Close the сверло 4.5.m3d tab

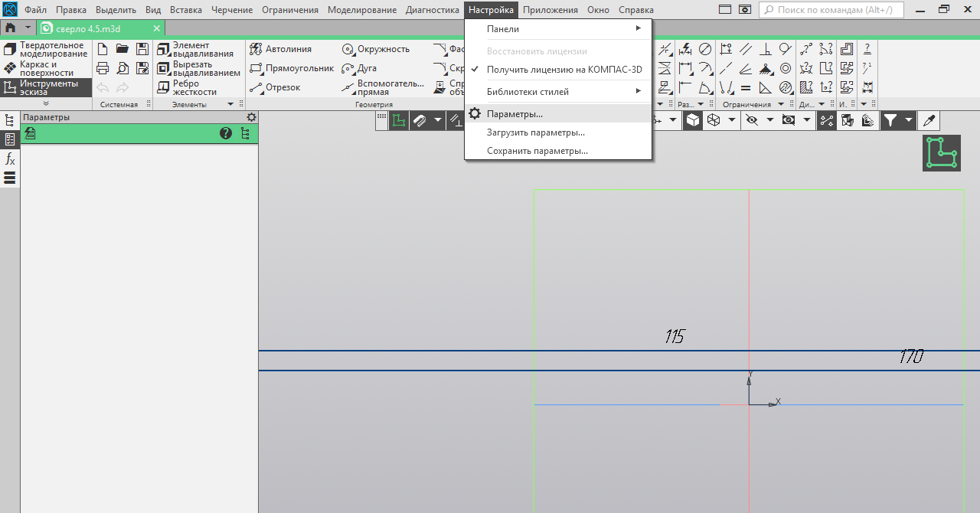[x=157, y=28]
